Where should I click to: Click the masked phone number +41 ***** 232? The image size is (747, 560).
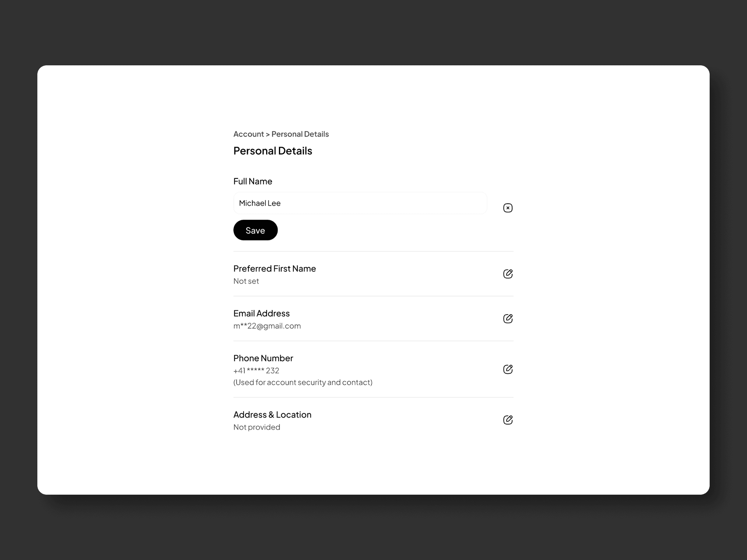pos(256,371)
